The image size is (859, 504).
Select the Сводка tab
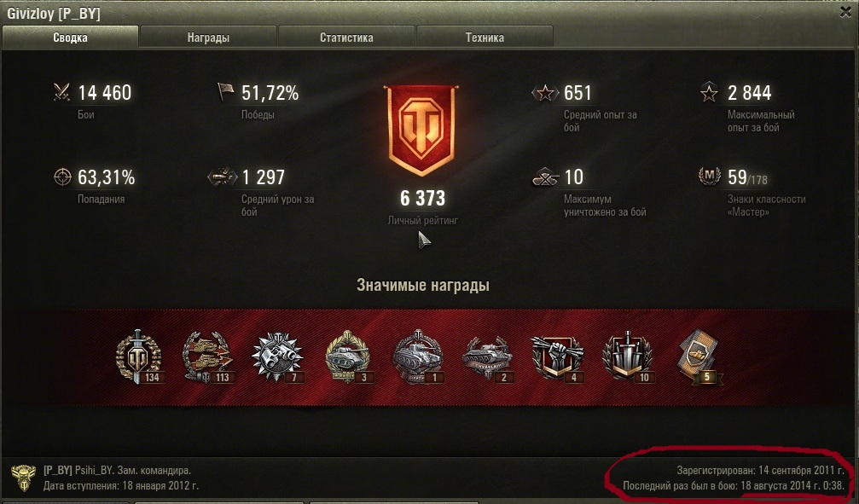70,38
